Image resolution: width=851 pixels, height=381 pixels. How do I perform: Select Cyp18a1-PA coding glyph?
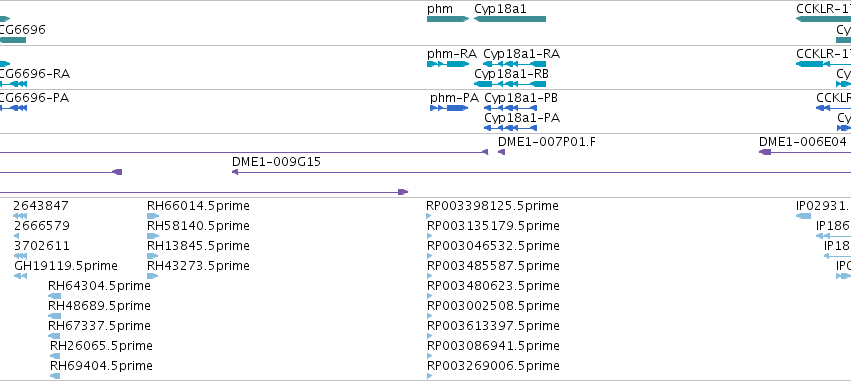[x=510, y=128]
